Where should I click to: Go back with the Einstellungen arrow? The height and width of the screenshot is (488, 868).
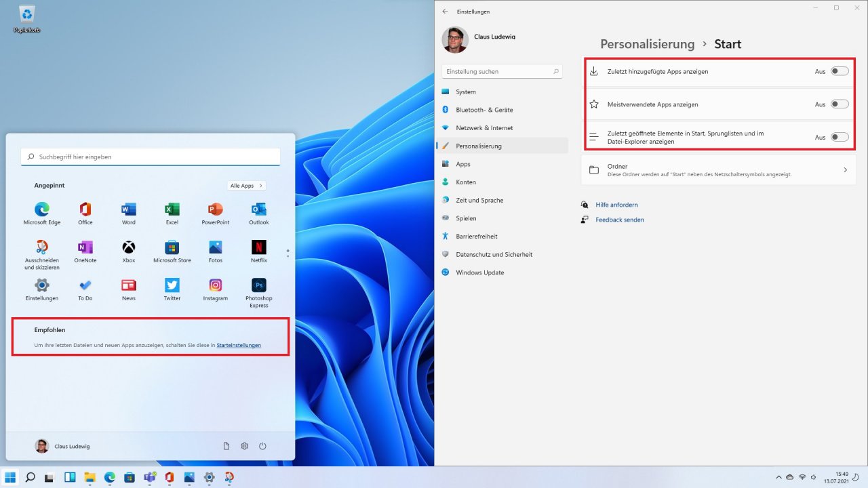coord(446,12)
